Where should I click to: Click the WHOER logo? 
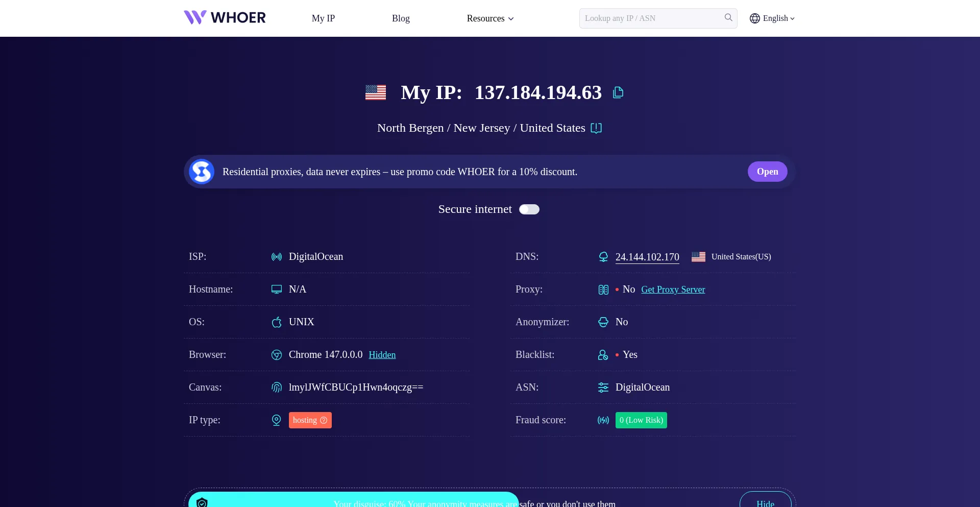(x=225, y=18)
